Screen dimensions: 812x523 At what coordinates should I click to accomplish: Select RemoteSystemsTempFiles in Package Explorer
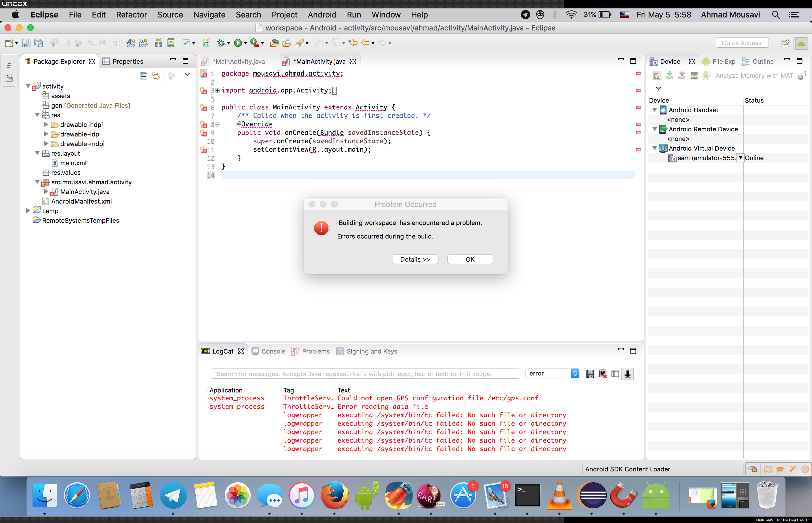[x=76, y=220]
